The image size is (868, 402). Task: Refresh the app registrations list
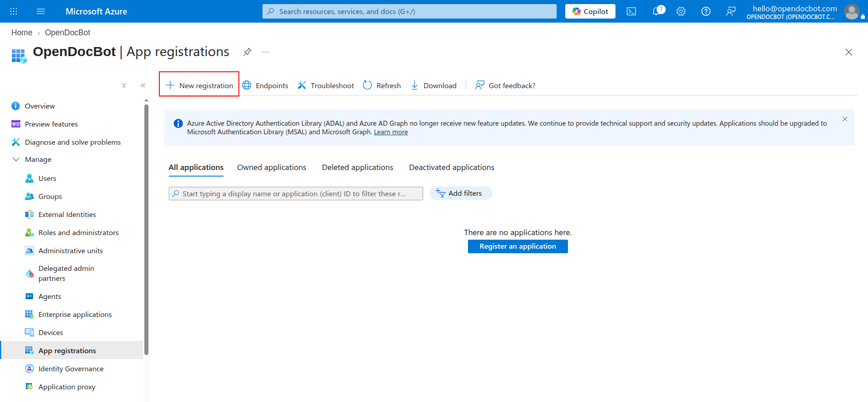[x=382, y=85]
